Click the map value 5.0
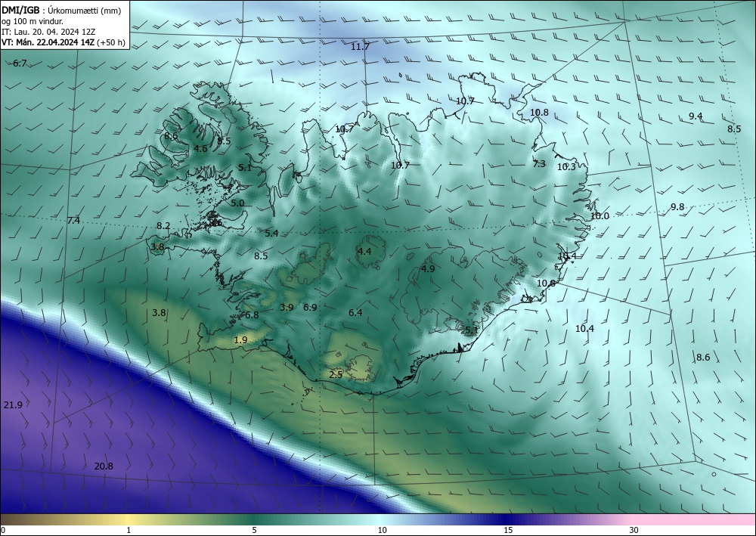 point(237,203)
